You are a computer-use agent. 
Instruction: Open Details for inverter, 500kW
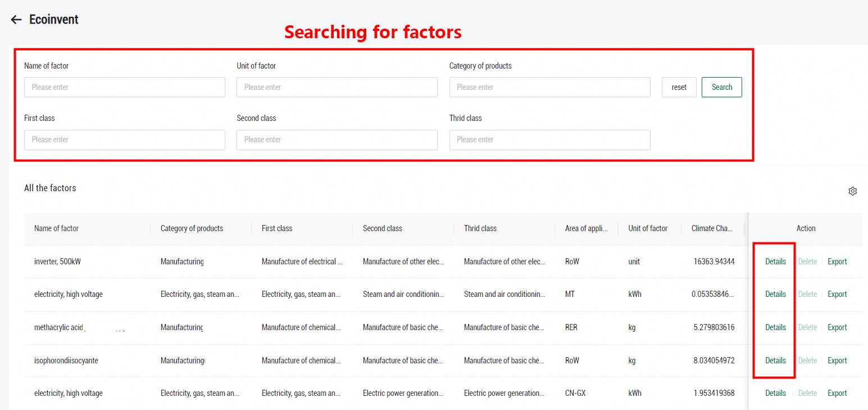[775, 262]
